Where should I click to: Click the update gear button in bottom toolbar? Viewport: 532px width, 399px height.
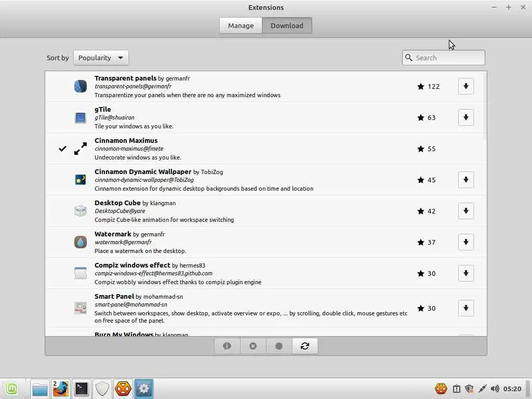278,345
